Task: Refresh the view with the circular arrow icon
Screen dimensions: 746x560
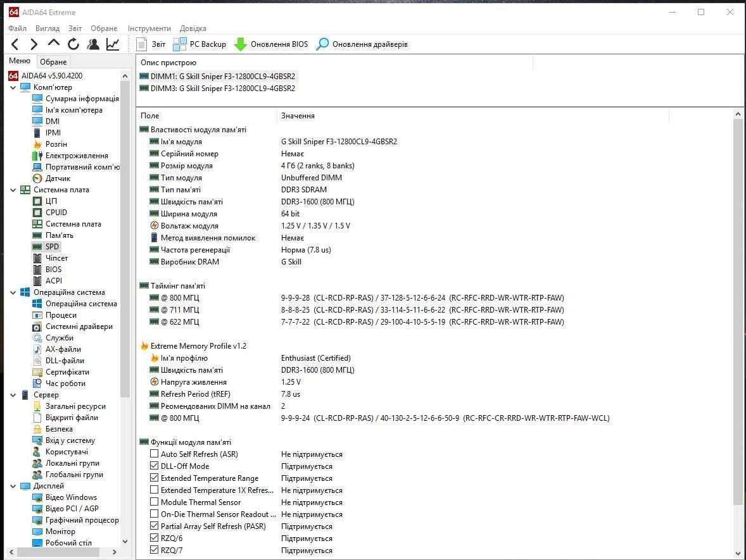Action: pyautogui.click(x=73, y=44)
